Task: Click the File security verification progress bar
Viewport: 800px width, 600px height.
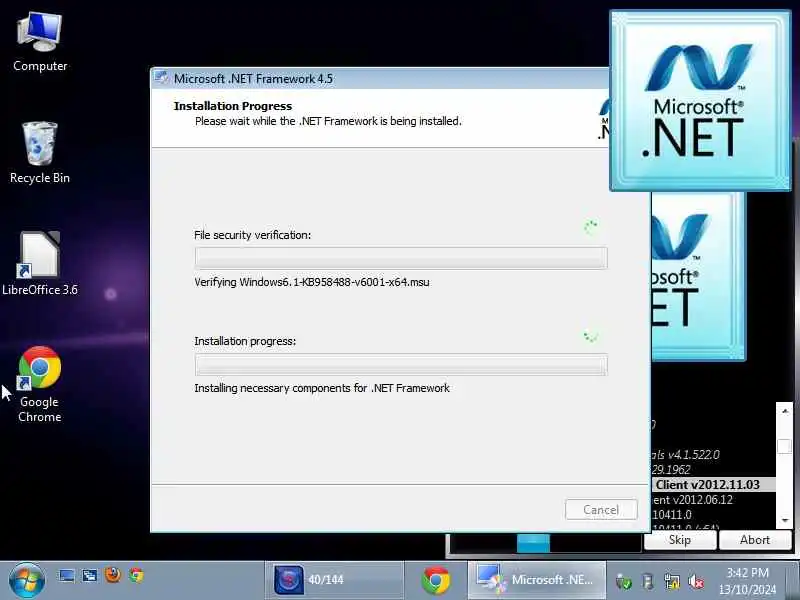Action: (401, 258)
